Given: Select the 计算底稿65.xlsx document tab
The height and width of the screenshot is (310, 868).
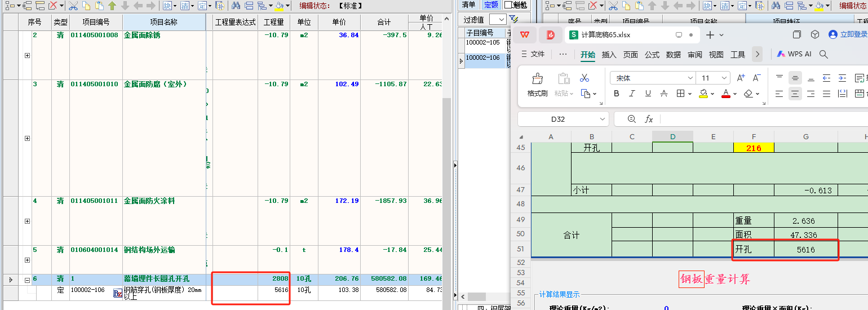Looking at the screenshot, I should tap(632, 34).
